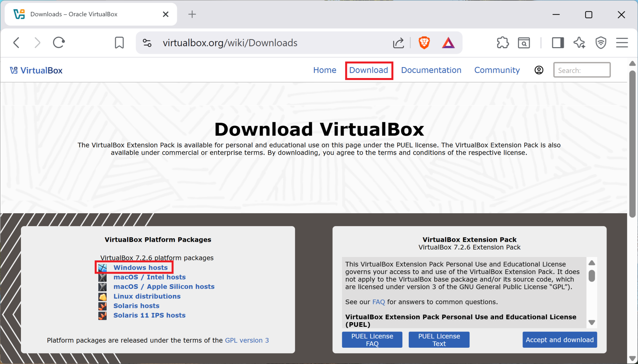
Task: Select the Documentation menu item
Action: tap(431, 70)
